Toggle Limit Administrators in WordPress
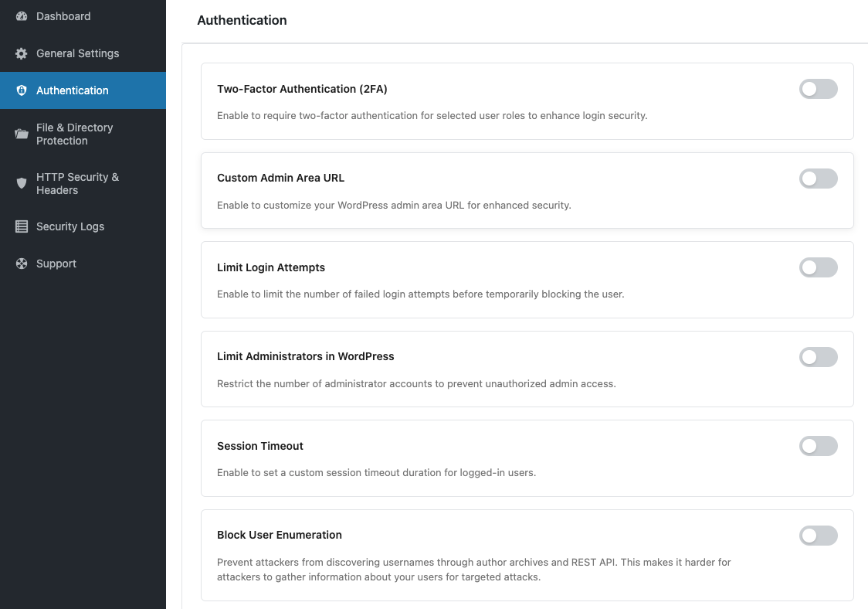The height and width of the screenshot is (609, 868). [x=818, y=357]
